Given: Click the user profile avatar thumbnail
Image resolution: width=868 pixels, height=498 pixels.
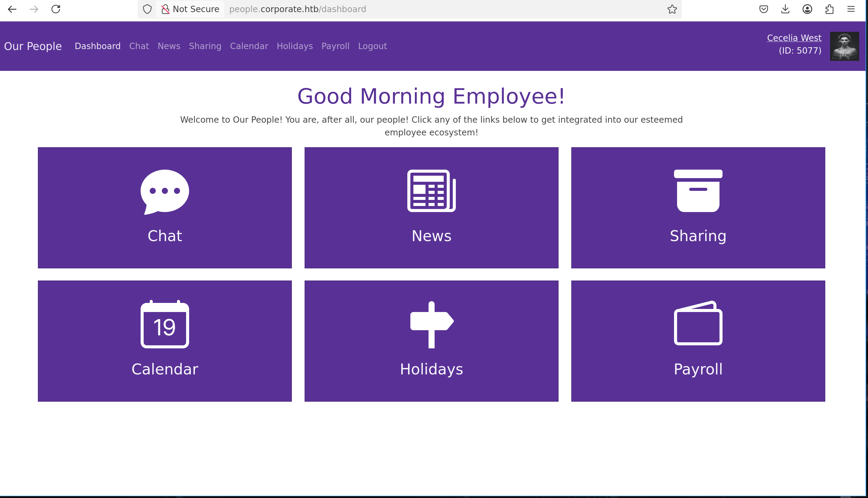Looking at the screenshot, I should 844,46.
